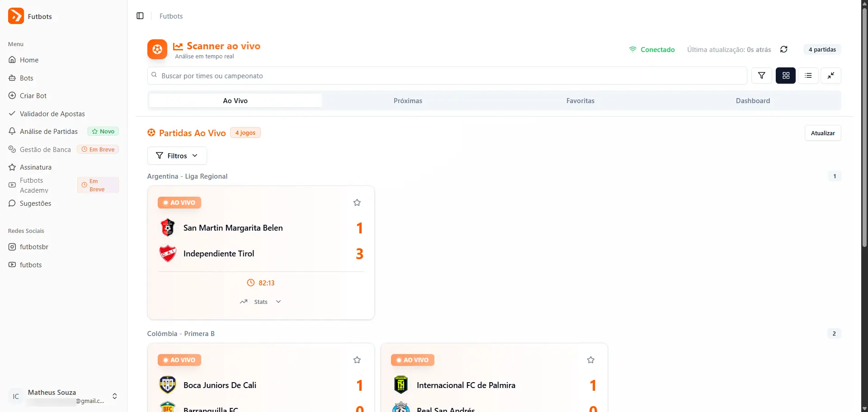Click the Conectado wifi status icon

tap(633, 49)
